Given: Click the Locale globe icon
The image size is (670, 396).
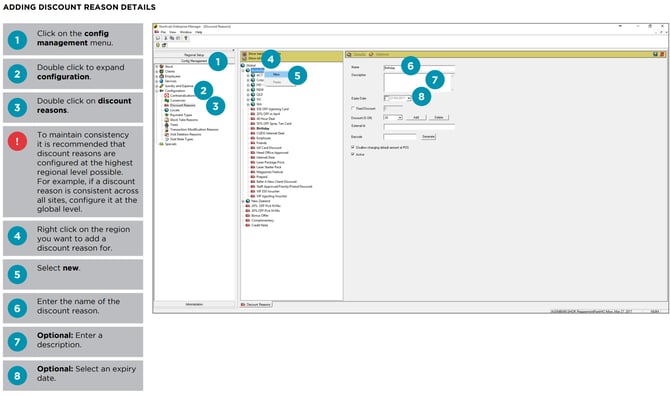Looking at the screenshot, I should point(167,110).
